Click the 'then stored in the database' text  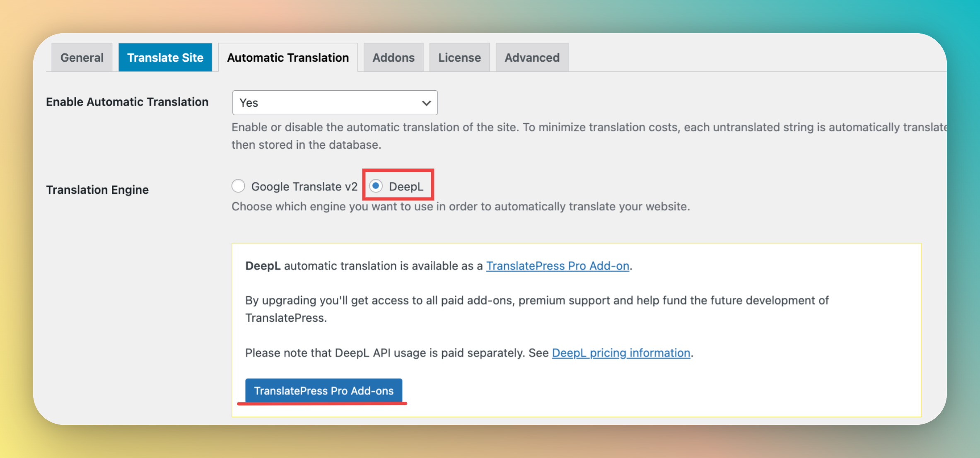coord(306,145)
